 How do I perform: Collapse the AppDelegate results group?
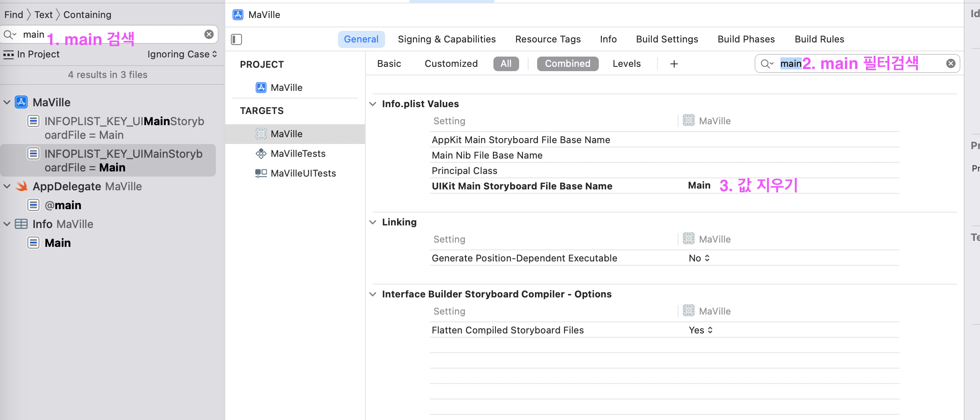7,186
